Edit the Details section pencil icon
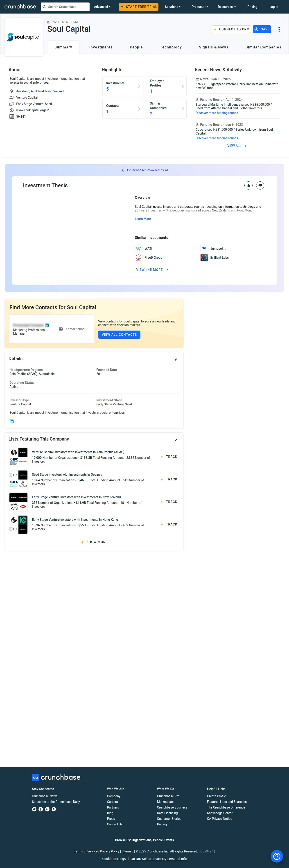 176,360
